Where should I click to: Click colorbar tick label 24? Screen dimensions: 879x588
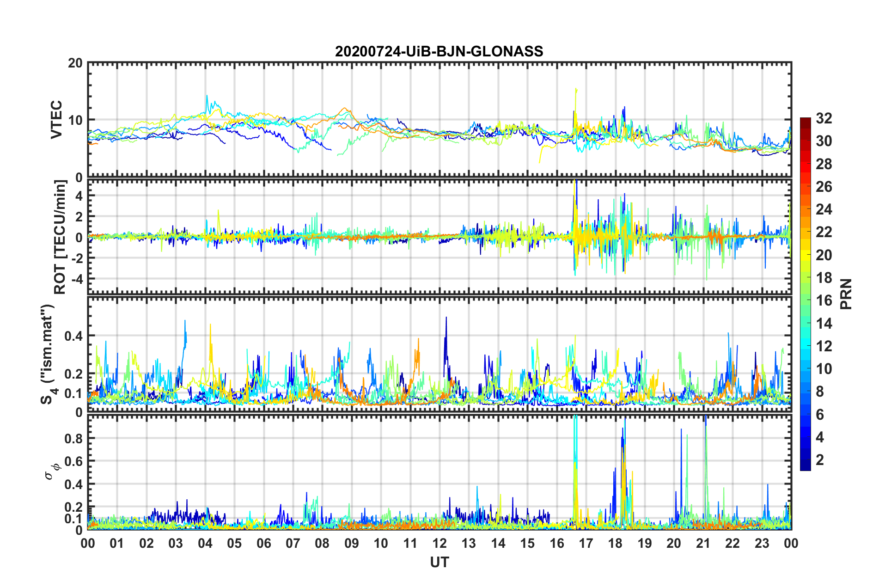pos(824,209)
